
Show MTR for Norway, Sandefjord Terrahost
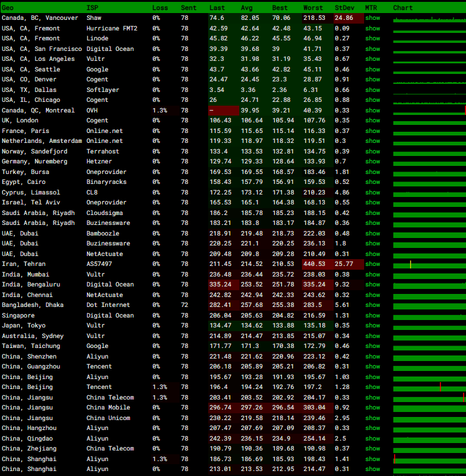click(x=373, y=152)
